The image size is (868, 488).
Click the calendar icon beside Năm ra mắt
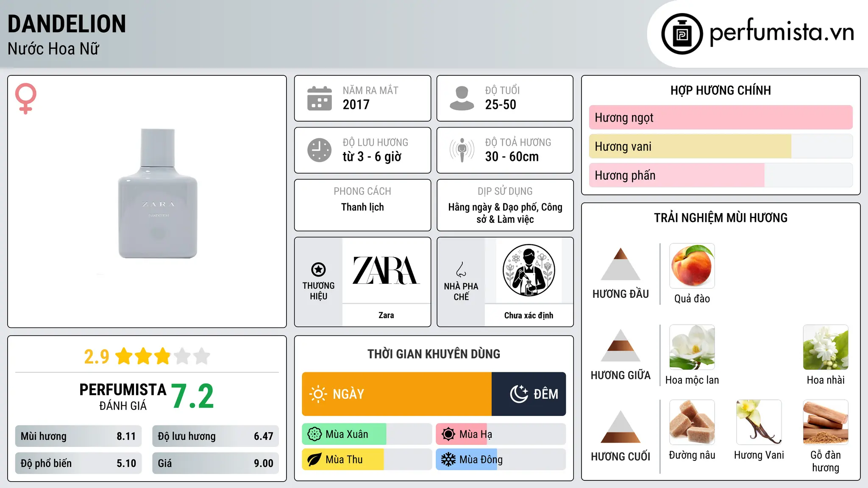point(320,98)
